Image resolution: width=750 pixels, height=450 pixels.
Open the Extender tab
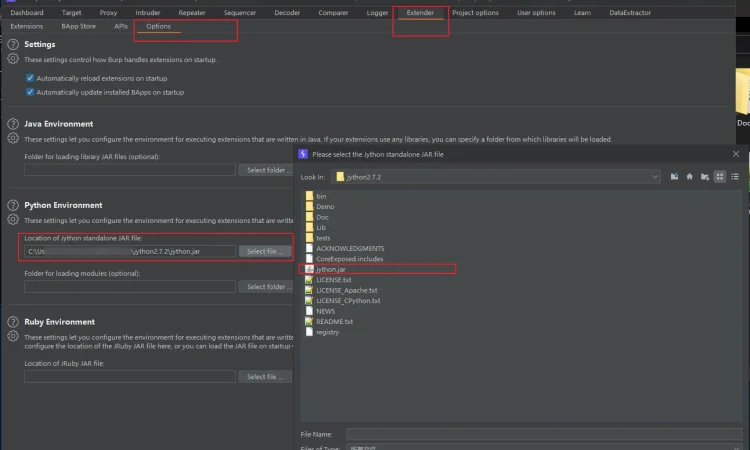[420, 13]
